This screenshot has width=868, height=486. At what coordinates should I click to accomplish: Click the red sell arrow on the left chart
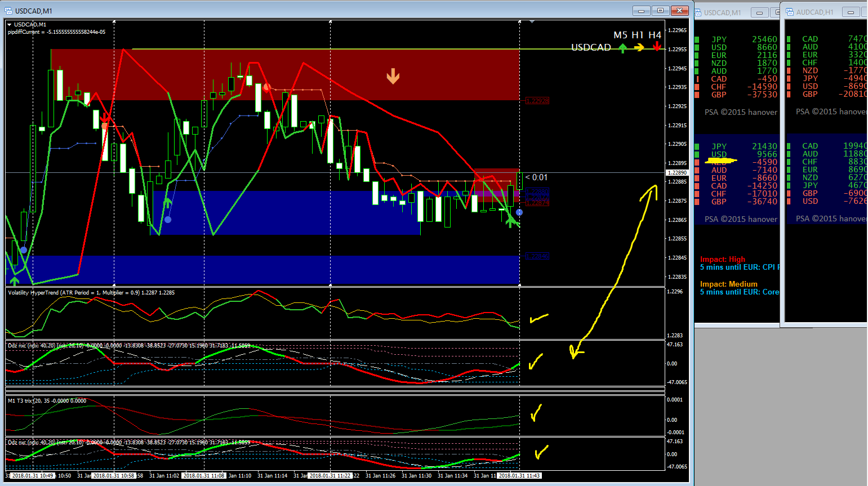pyautogui.click(x=105, y=119)
